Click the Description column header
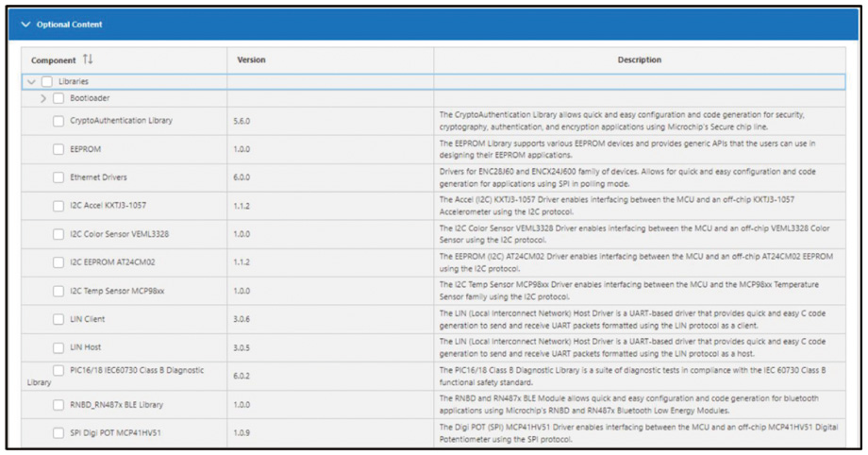 639,60
